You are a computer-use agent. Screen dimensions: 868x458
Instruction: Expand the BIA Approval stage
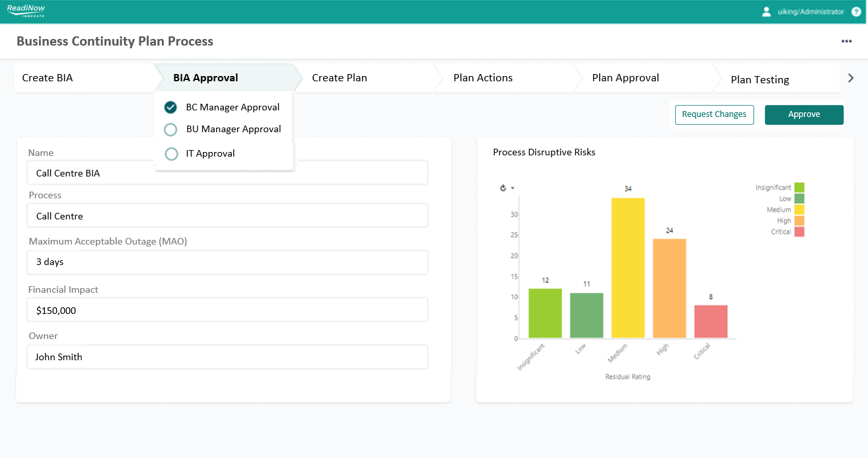(205, 78)
